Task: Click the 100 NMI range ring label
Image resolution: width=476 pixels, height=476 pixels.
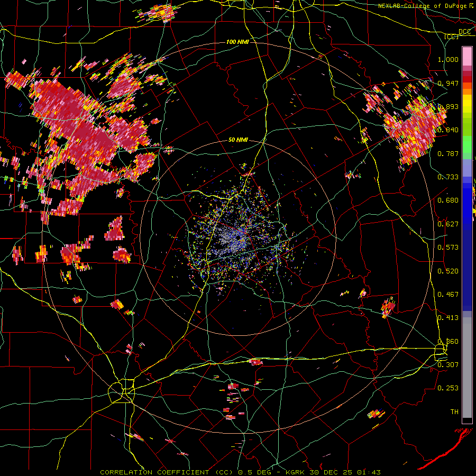Action: point(237,42)
